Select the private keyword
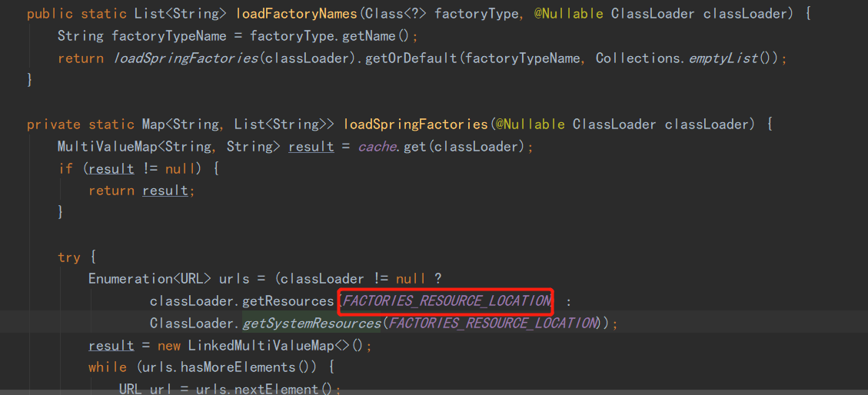The height and width of the screenshot is (395, 868). (53, 124)
